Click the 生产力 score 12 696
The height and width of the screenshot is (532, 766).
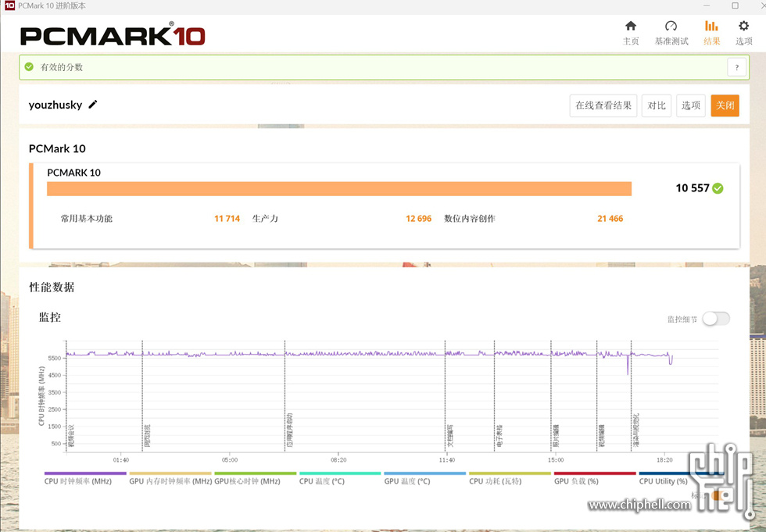point(419,219)
